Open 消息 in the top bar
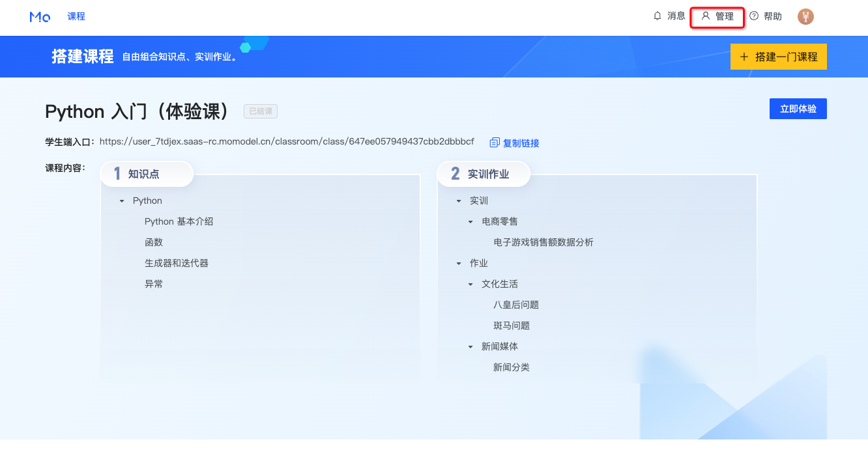 tap(676, 16)
